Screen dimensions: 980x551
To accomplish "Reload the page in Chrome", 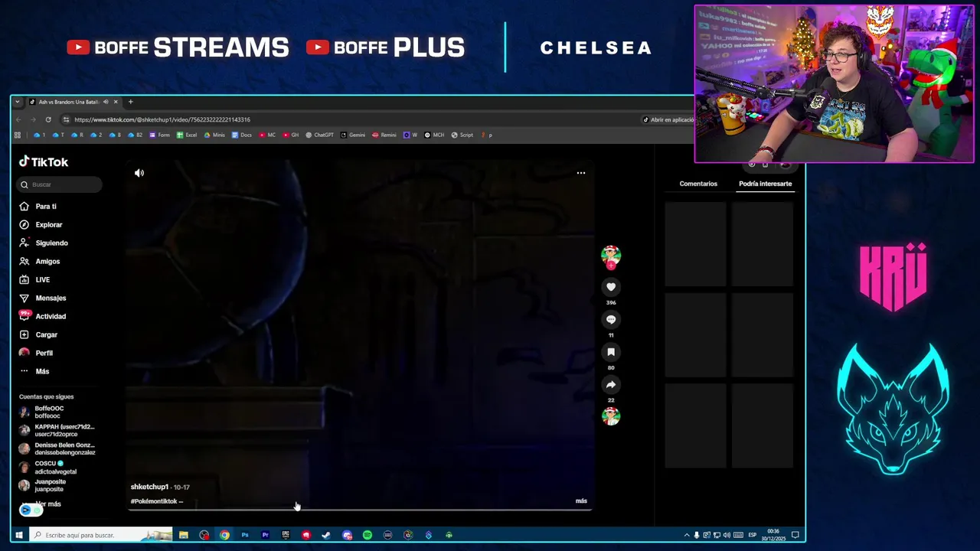I will pyautogui.click(x=48, y=119).
